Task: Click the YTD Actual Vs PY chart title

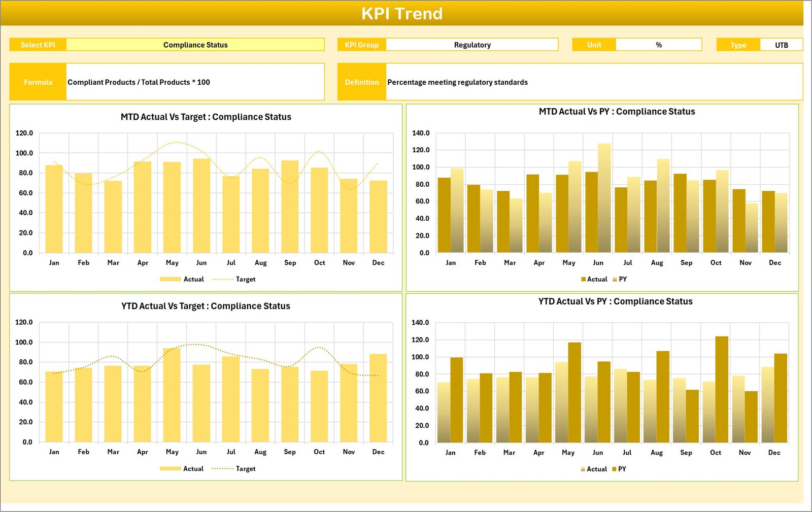Action: click(615, 301)
